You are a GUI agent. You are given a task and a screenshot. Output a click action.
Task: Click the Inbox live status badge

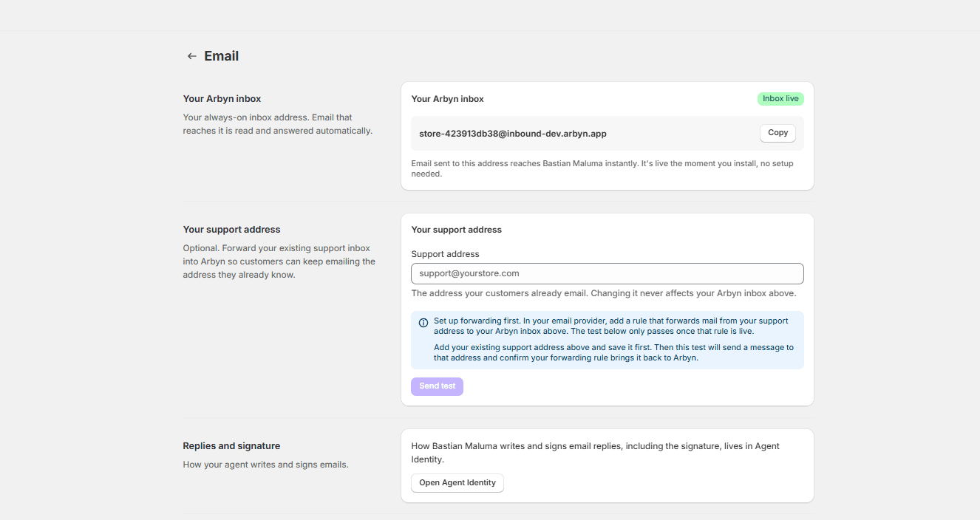pos(780,99)
